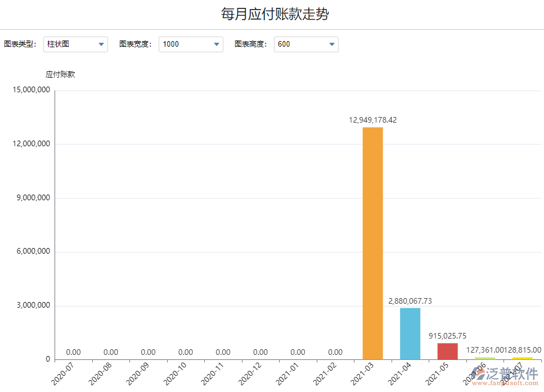
Task: Click the 应付账款 axis label
Action: click(x=60, y=74)
